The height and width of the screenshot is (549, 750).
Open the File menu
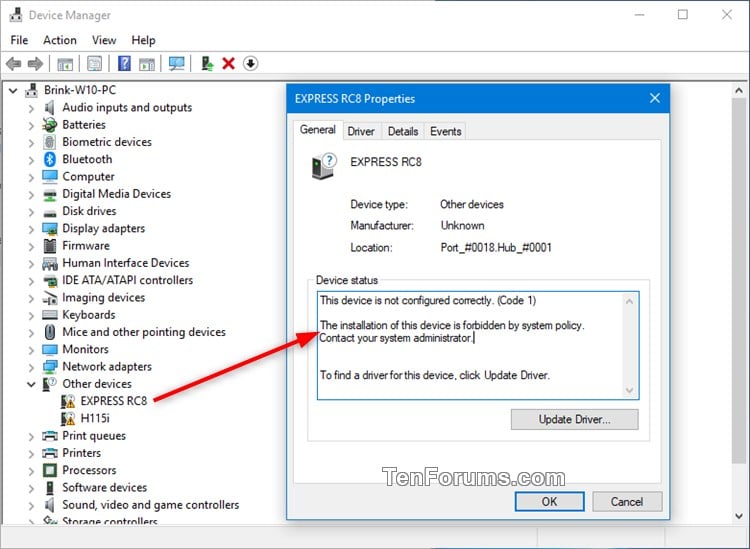tap(19, 40)
